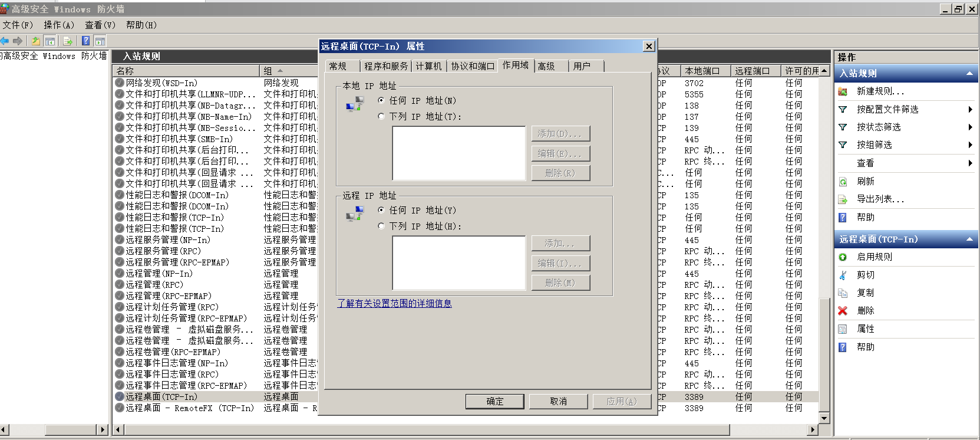Collapse the 入站规则 actions section
This screenshot has height=440, width=980.
(x=969, y=74)
